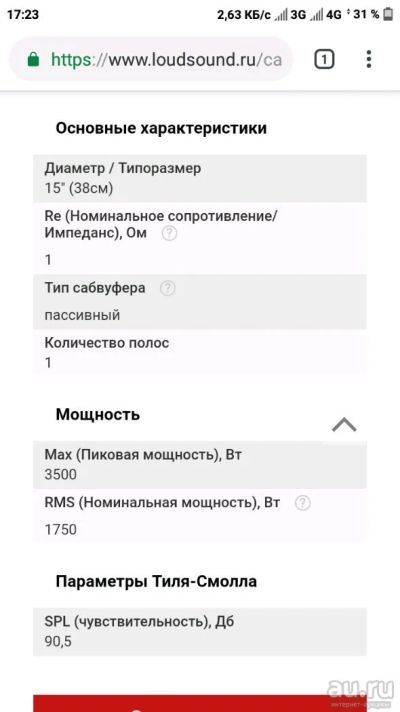Select the SPL (чувствительность) row
The image size is (400, 712).
pyautogui.click(x=200, y=632)
